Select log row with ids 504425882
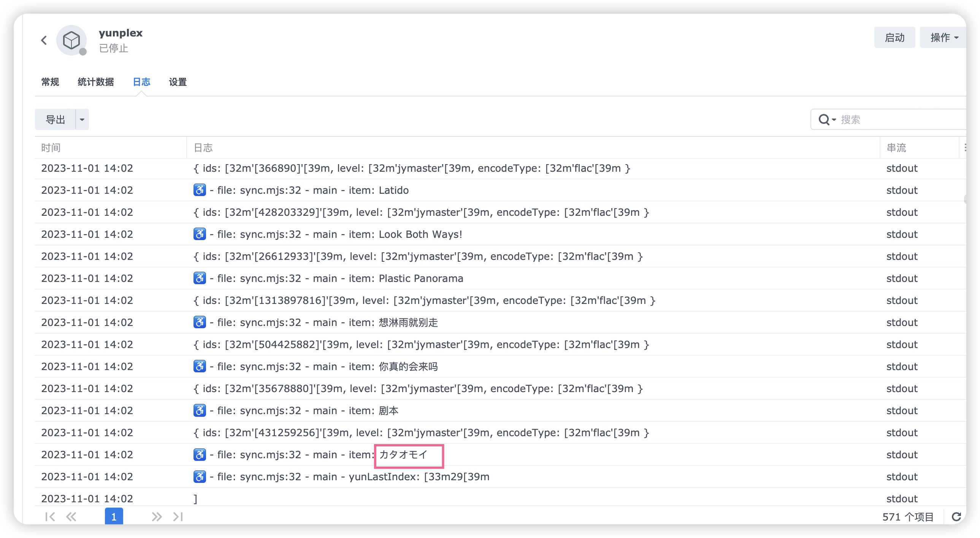This screenshot has height=538, width=980. pos(501,345)
